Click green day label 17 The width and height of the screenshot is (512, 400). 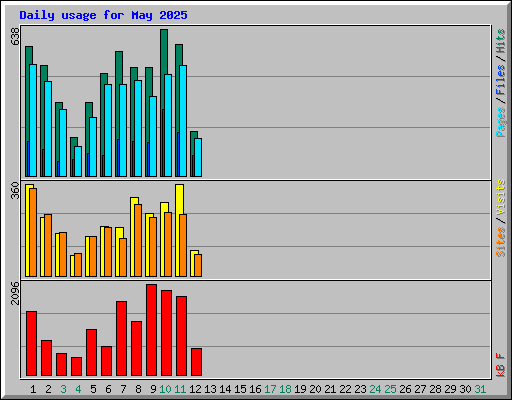coord(270,389)
